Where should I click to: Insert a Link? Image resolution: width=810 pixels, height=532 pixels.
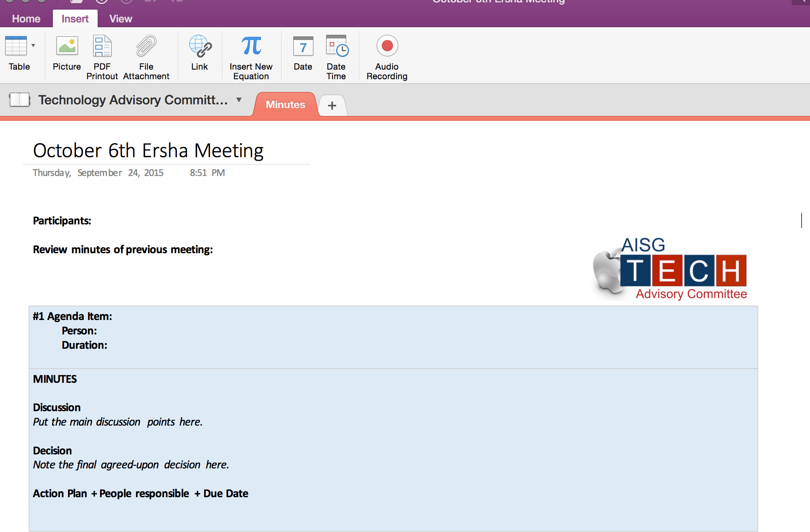coord(200,46)
